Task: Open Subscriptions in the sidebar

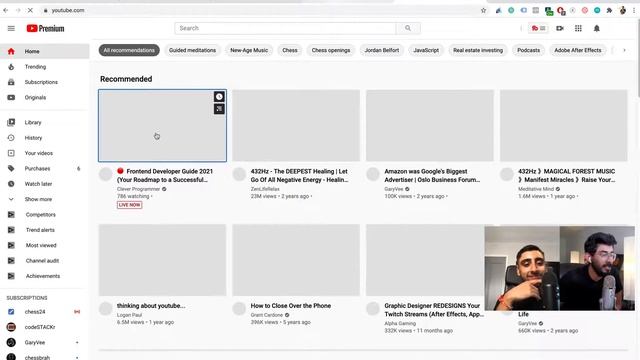Action: click(x=44, y=82)
